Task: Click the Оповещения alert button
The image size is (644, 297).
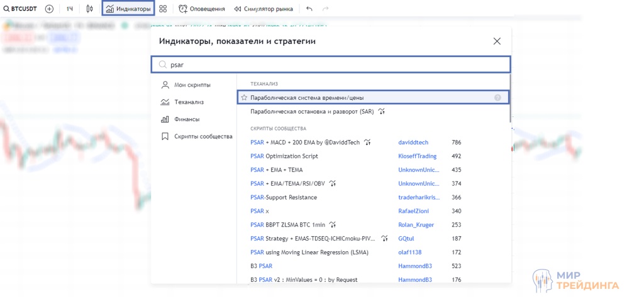Action: (x=202, y=9)
